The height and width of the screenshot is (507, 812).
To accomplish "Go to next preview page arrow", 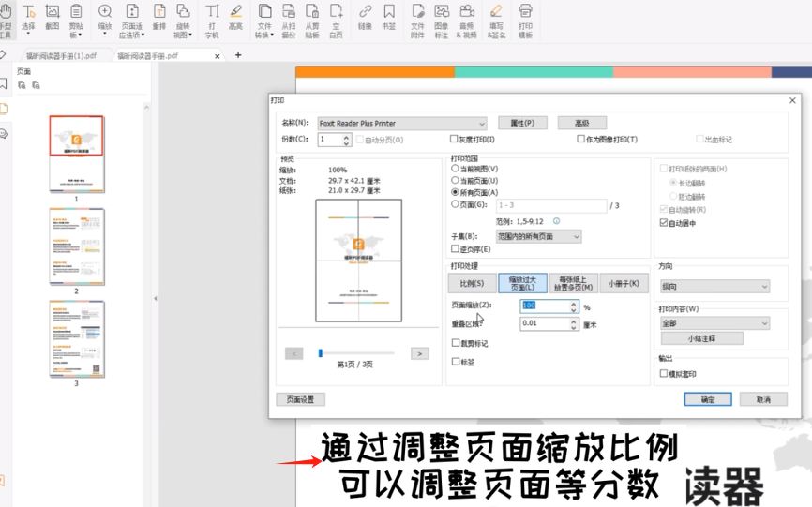I will 419,353.
